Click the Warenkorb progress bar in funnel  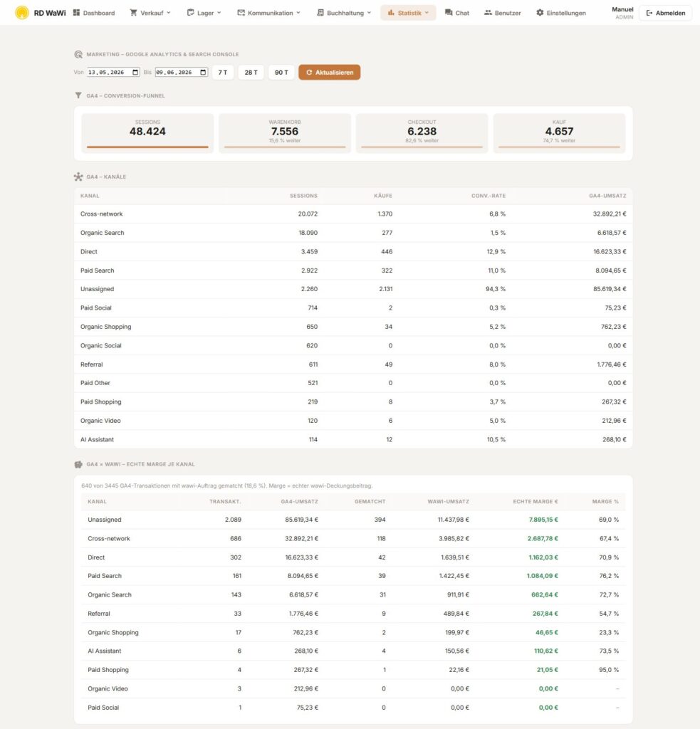285,147
